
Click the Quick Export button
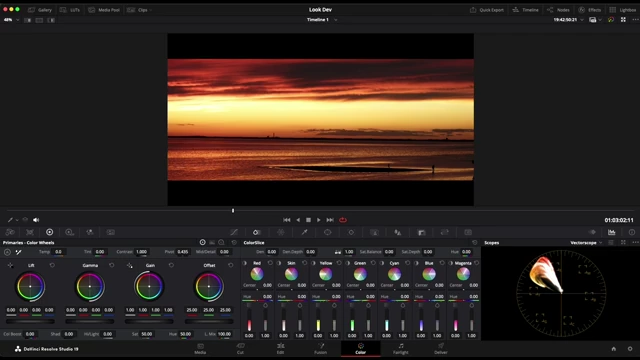(x=487, y=10)
